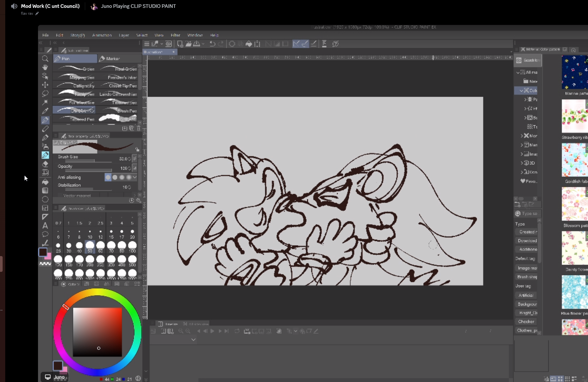Click the saturation square in color wheel
Image resolution: width=588 pixels, height=382 pixels.
pyautogui.click(x=97, y=332)
